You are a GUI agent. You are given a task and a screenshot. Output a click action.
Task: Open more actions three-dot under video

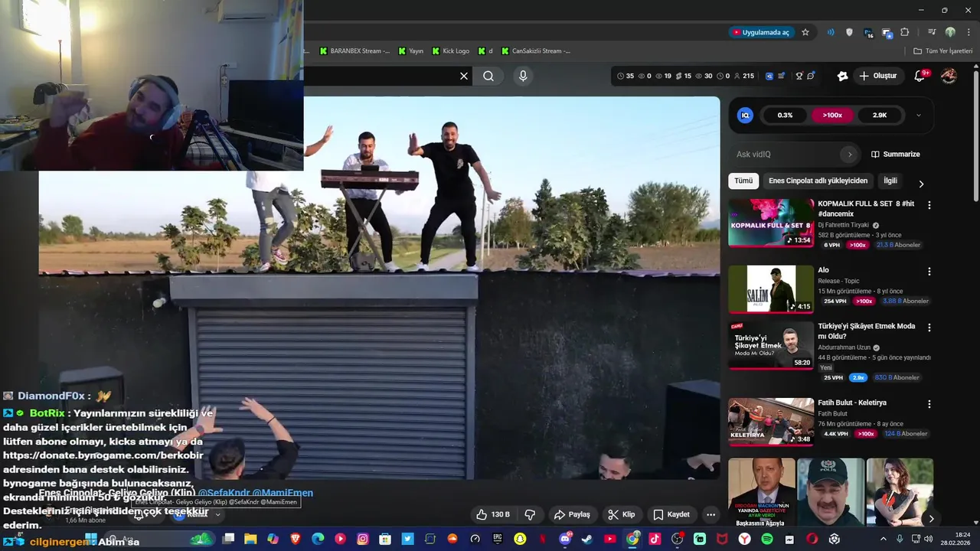pos(710,514)
